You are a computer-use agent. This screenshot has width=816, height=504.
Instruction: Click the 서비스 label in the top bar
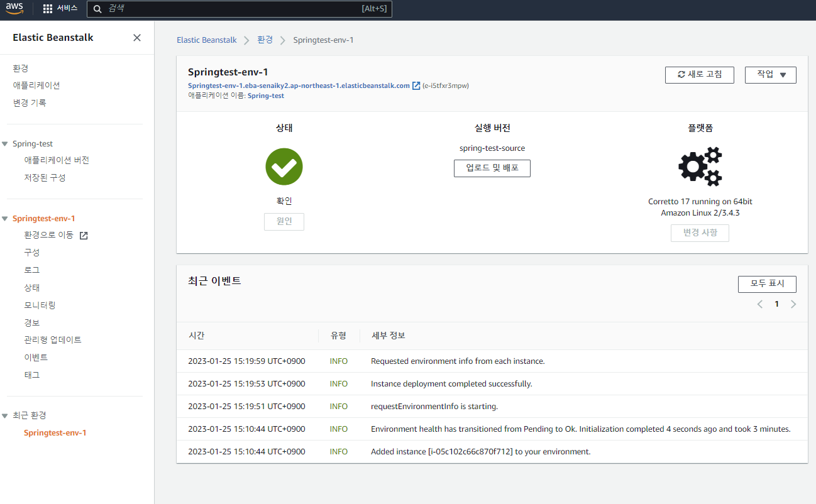pyautogui.click(x=67, y=8)
